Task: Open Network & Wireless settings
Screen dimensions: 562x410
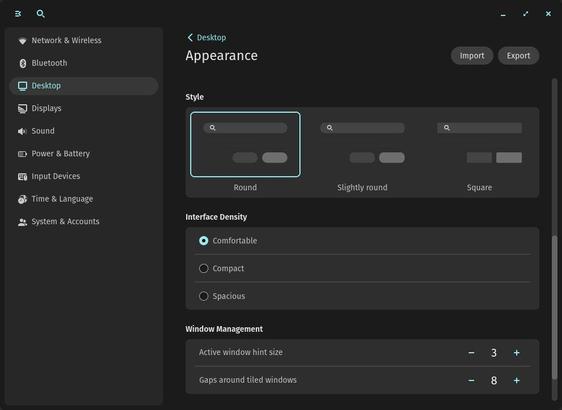Action: (x=84, y=40)
